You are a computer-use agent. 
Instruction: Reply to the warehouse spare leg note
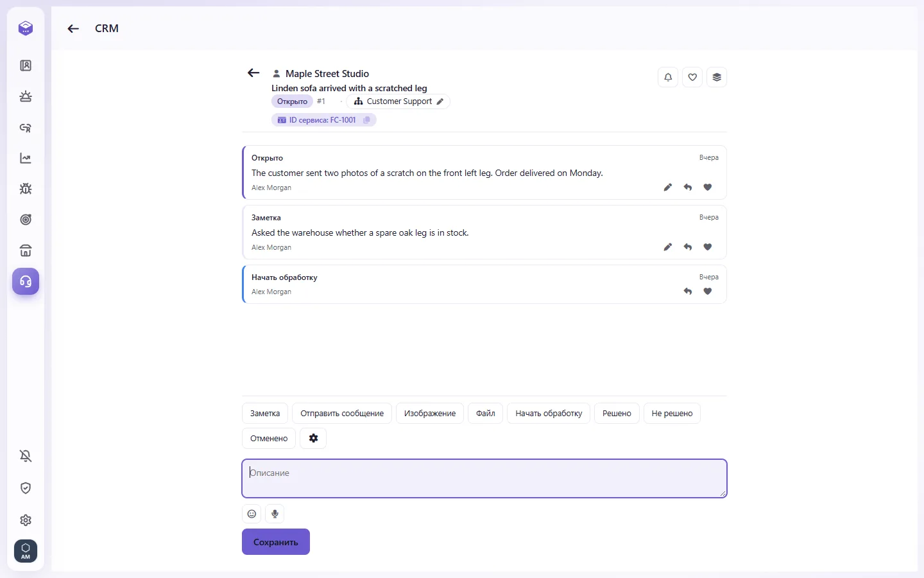688,247
